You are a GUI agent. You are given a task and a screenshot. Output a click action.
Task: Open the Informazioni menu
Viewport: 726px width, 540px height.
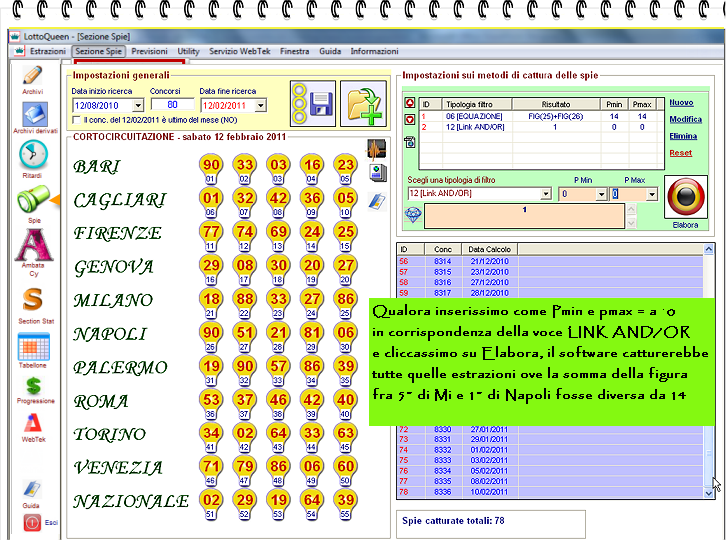(374, 51)
